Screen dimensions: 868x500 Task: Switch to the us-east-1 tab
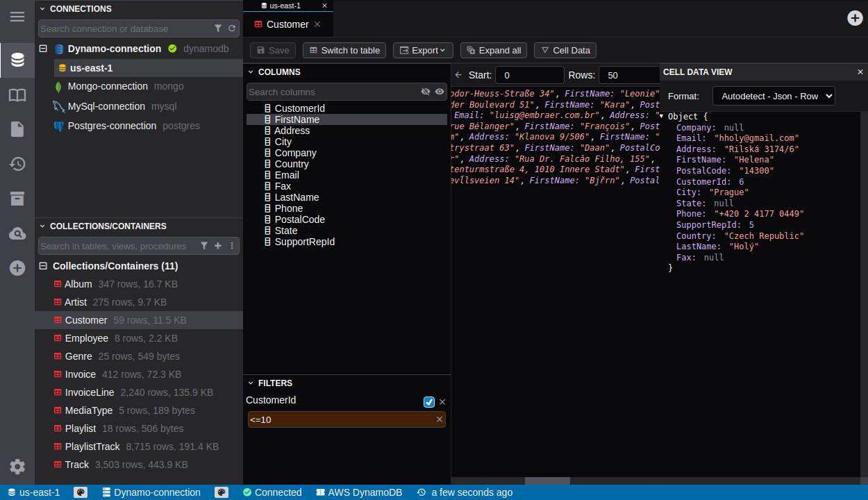point(285,6)
